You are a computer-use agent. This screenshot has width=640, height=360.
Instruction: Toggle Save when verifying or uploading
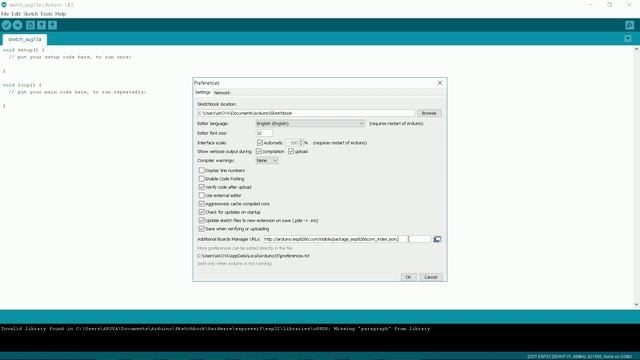[202, 229]
